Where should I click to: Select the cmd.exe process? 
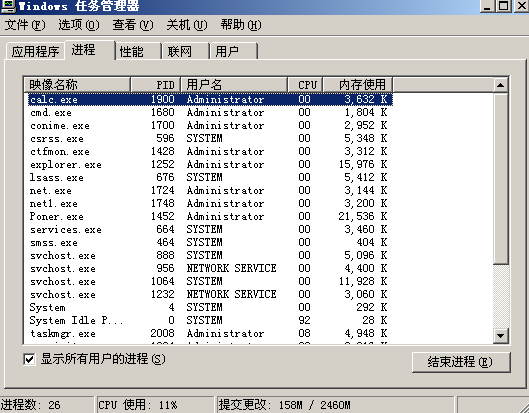[210, 112]
